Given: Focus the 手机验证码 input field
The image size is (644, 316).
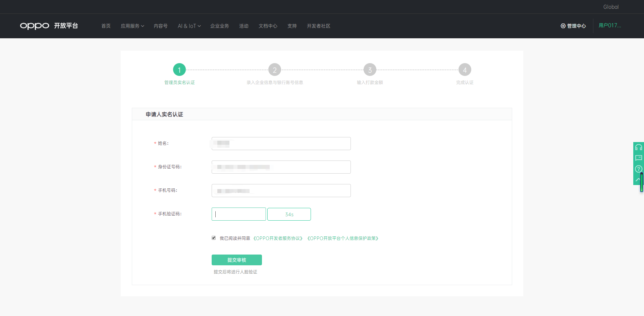Looking at the screenshot, I should click(x=239, y=214).
